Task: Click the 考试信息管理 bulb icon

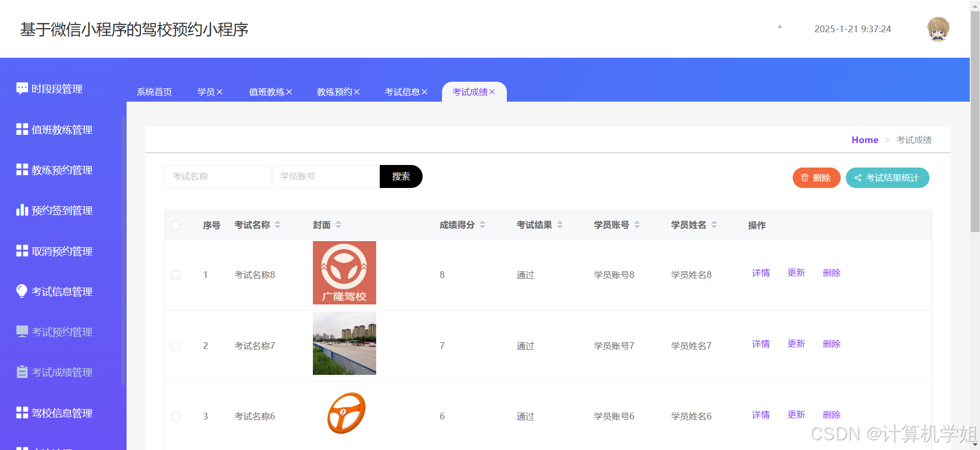Action: tap(22, 291)
